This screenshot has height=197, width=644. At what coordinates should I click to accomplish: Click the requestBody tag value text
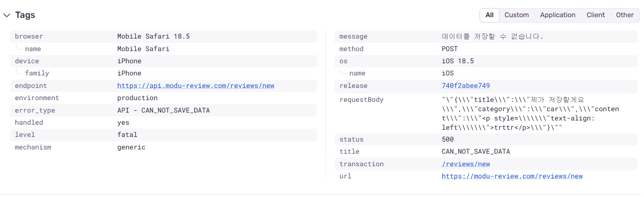(530, 114)
